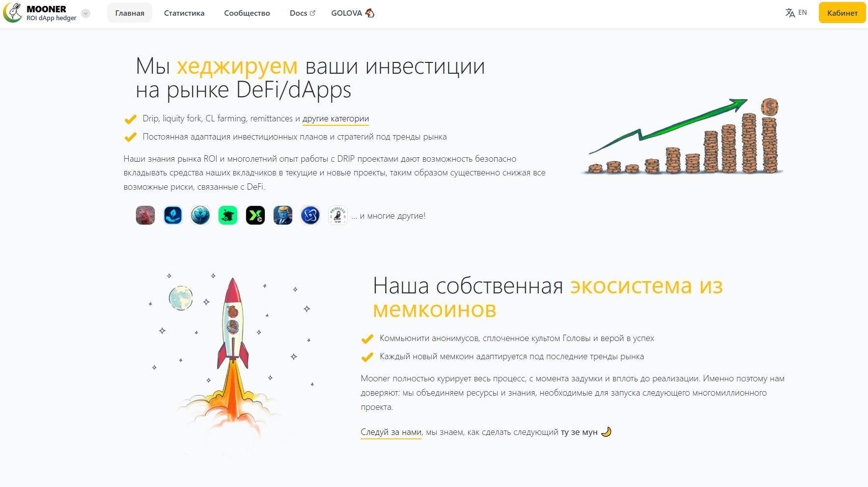The image size is (868, 487).
Task: Click the 'ROI dApp hedger' subtitle
Action: tap(52, 18)
